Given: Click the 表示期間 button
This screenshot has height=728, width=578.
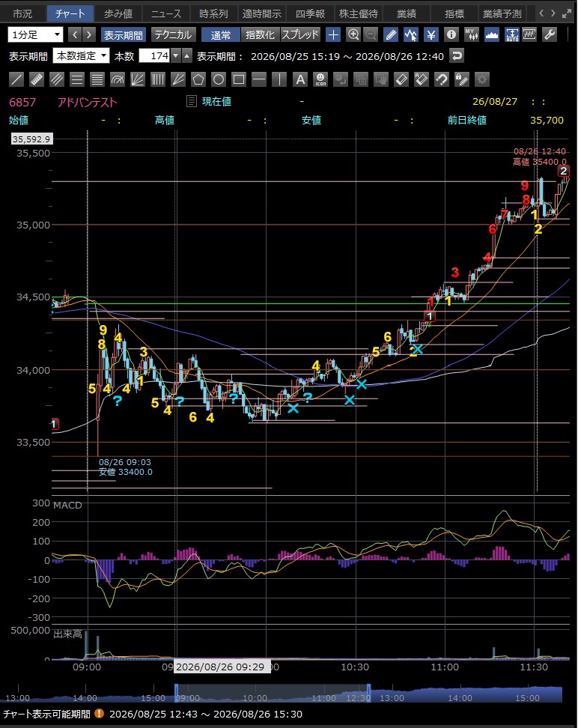Looking at the screenshot, I should 123,34.
